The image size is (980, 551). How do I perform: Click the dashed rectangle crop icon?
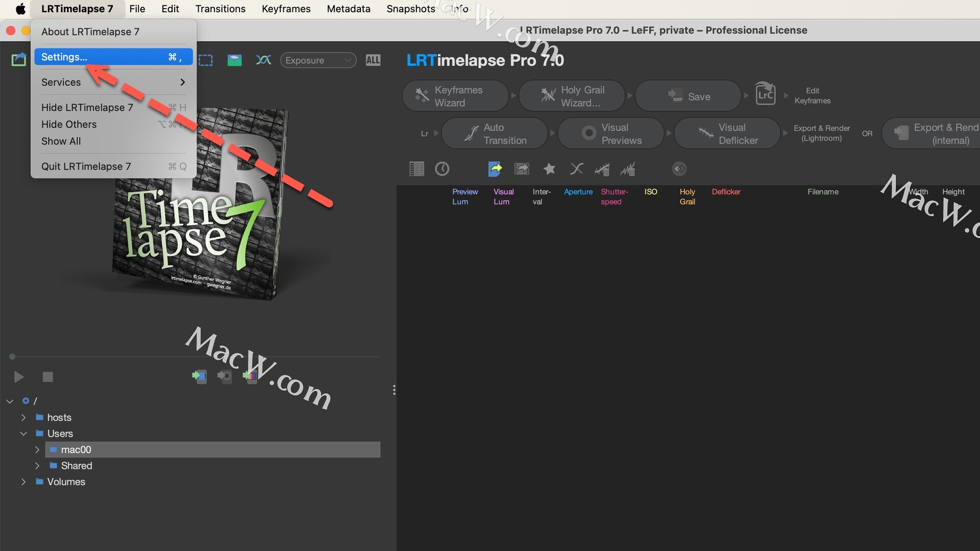tap(206, 60)
